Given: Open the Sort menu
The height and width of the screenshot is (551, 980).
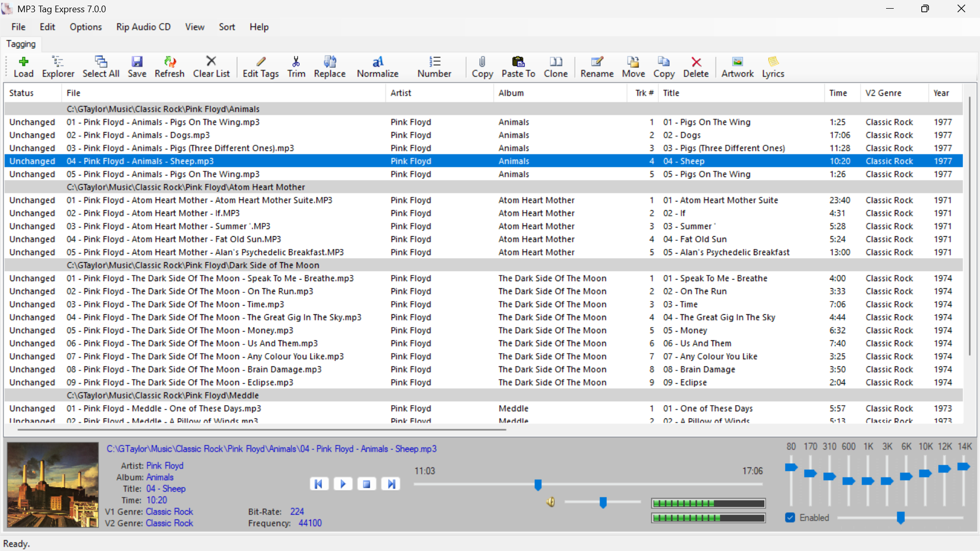Looking at the screenshot, I should pos(227,27).
